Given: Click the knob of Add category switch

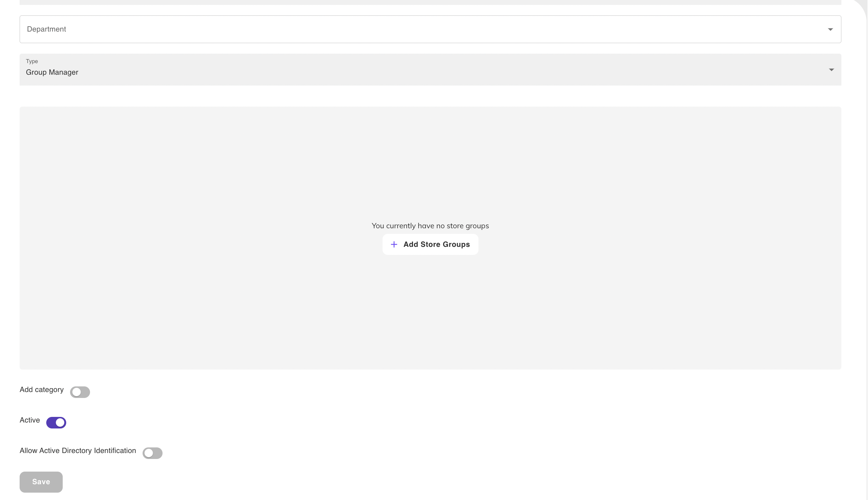Looking at the screenshot, I should (76, 392).
